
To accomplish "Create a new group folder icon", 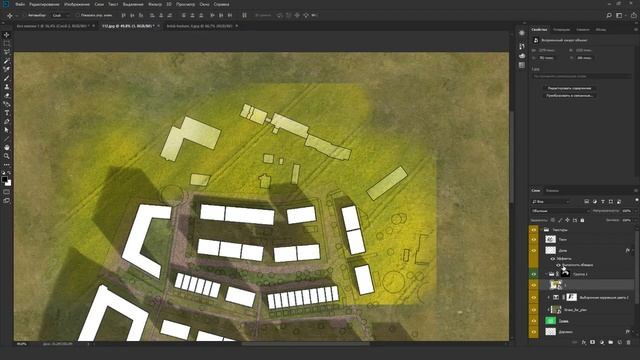I will pyautogui.click(x=611, y=342).
